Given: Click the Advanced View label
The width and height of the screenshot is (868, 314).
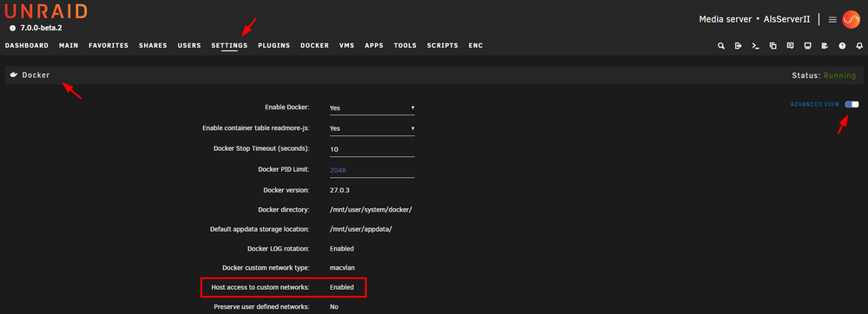Looking at the screenshot, I should 815,104.
